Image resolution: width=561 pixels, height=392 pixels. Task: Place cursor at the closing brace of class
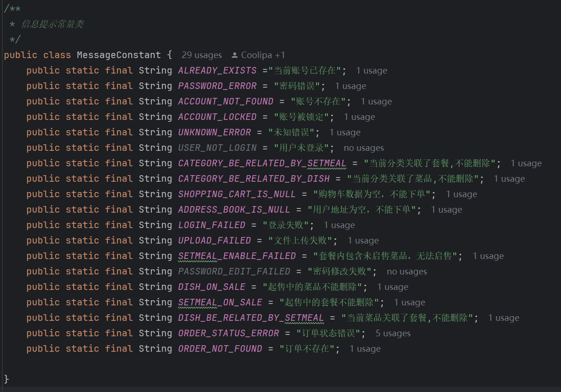[x=6, y=379]
